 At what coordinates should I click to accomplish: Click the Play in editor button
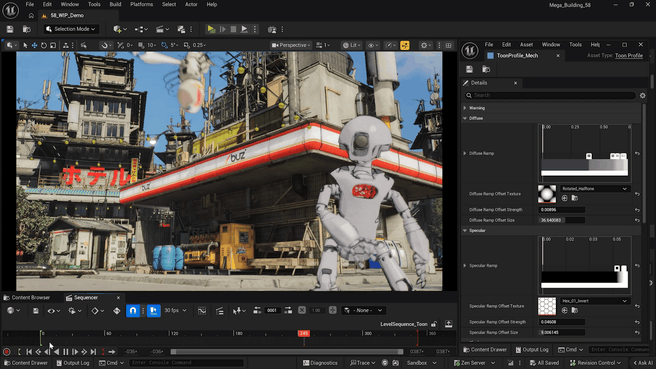(x=211, y=29)
